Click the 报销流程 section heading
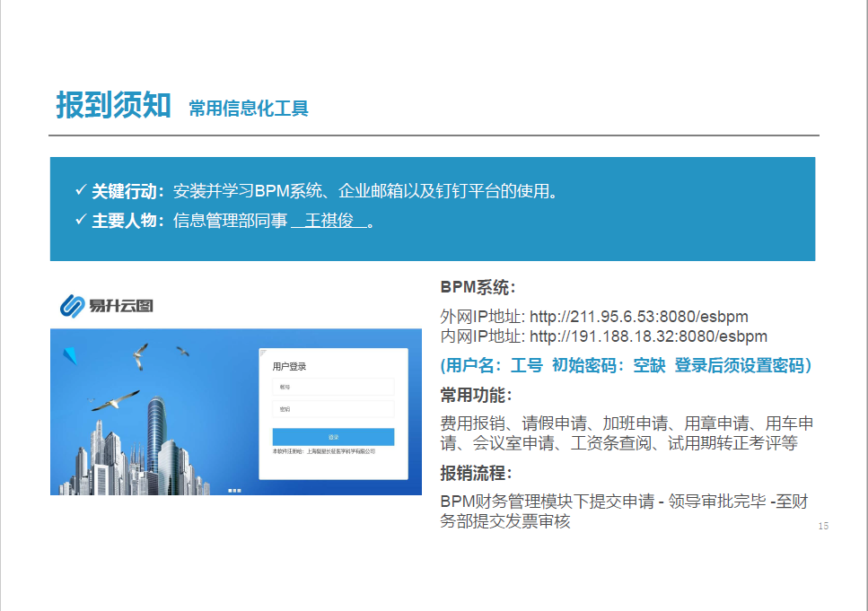The width and height of the screenshot is (868, 611). (476, 474)
